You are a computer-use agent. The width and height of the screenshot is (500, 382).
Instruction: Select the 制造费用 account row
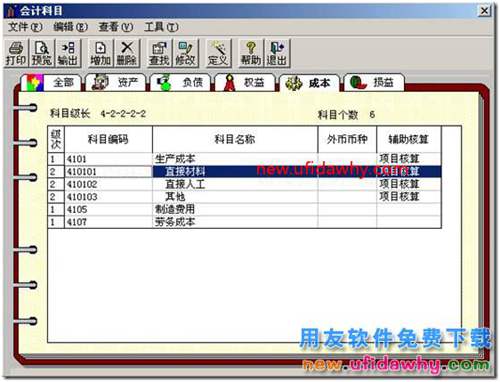pyautogui.click(x=245, y=209)
